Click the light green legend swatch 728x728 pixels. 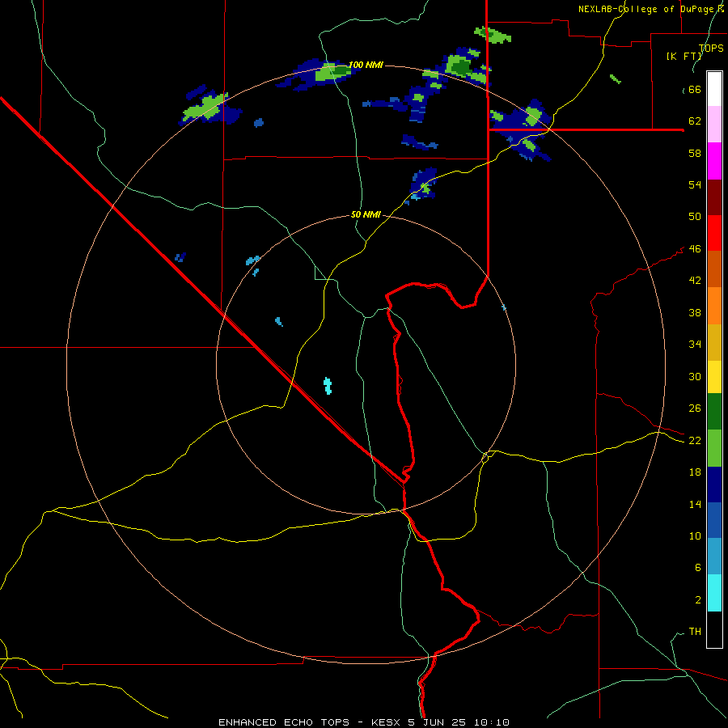714,448
